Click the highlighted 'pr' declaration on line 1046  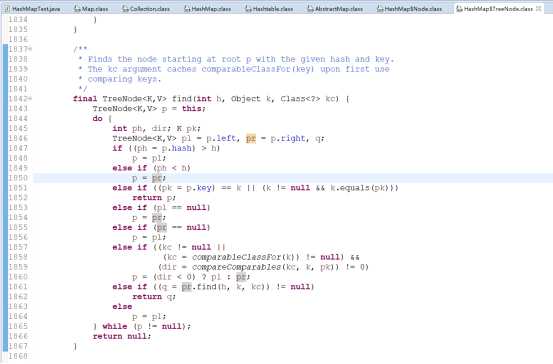tap(251, 139)
